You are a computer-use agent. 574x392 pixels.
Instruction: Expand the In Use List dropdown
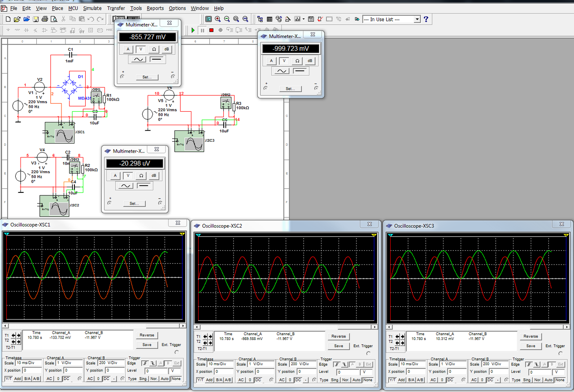tap(417, 19)
